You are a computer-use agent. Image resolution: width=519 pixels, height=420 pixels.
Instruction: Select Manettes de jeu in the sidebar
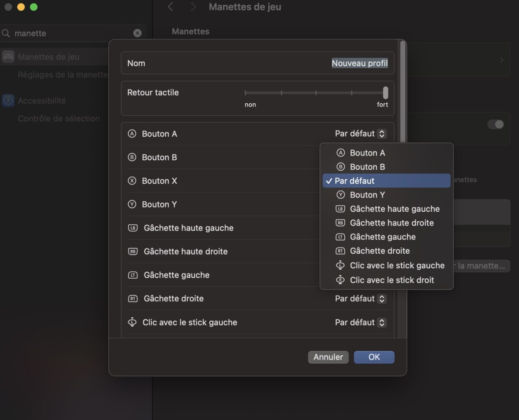tap(54, 57)
